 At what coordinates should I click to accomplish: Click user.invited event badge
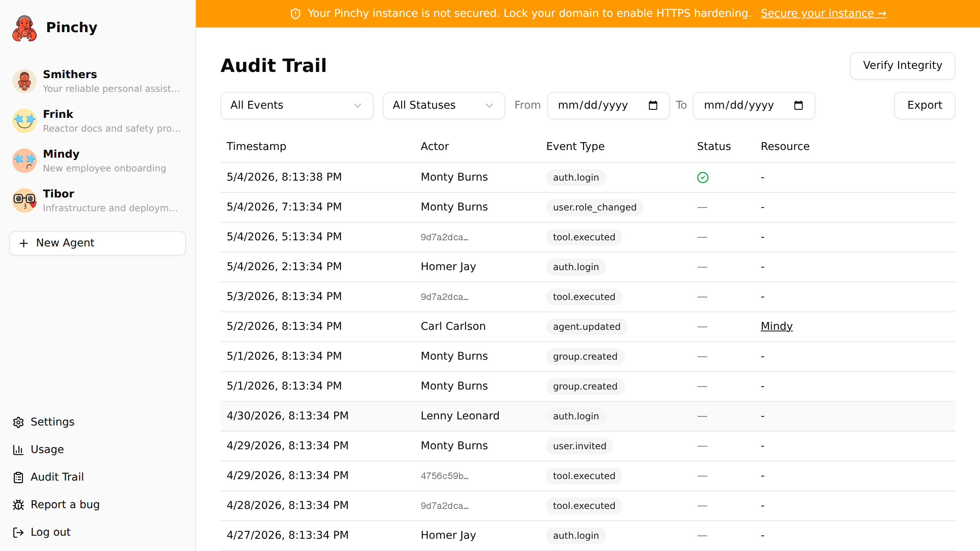[x=579, y=446]
